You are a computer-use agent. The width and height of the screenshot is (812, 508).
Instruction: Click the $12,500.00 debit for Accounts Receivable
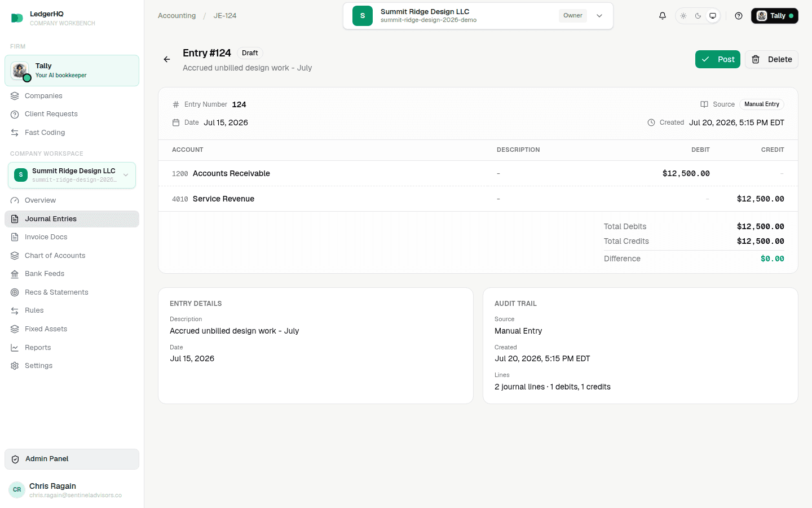tap(686, 173)
